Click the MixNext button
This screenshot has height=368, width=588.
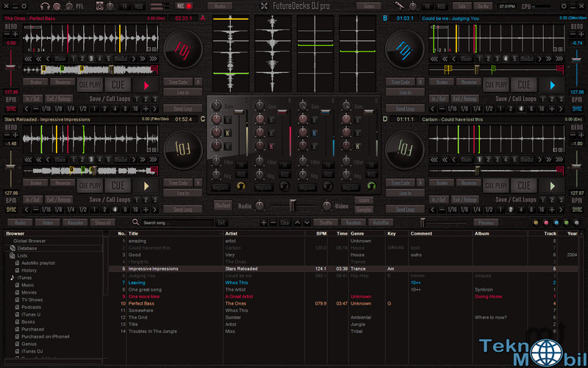223,205
